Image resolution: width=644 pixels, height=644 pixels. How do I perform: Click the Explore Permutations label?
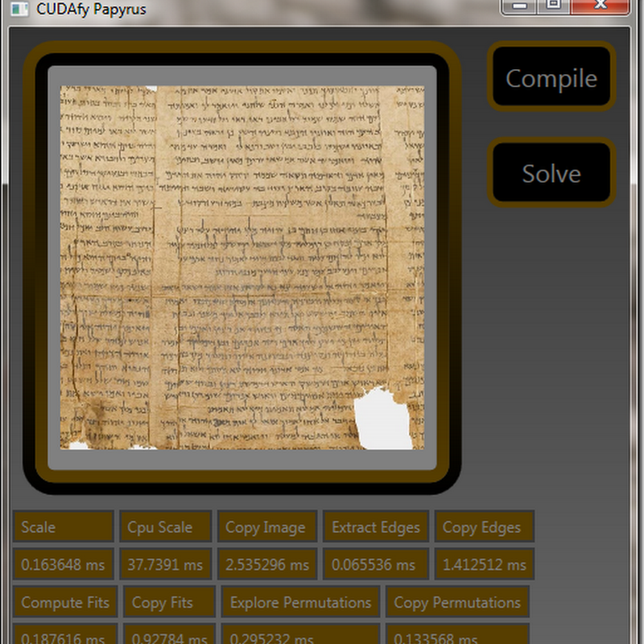click(x=300, y=602)
